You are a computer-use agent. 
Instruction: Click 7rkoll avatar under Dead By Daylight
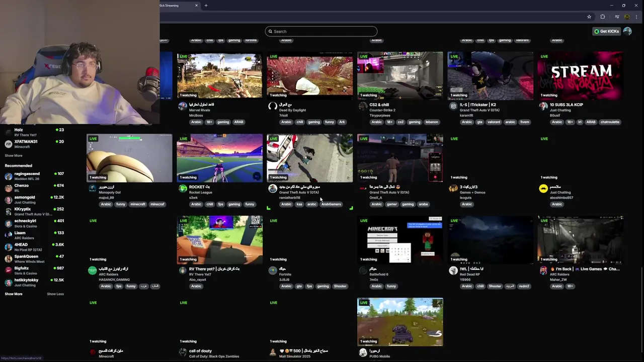click(273, 107)
